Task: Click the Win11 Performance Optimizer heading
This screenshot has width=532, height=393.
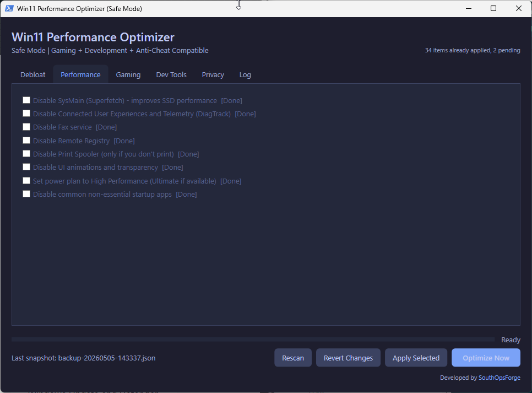Action: [x=93, y=37]
